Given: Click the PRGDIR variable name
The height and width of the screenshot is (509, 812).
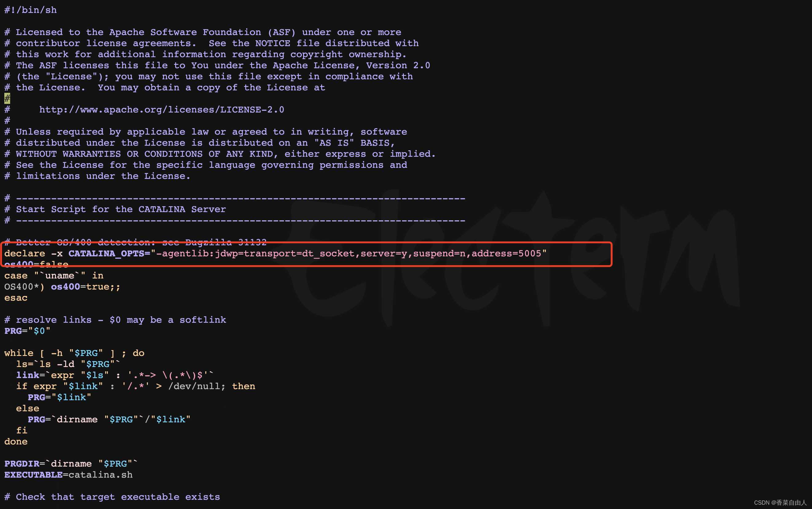Looking at the screenshot, I should click(x=22, y=464).
